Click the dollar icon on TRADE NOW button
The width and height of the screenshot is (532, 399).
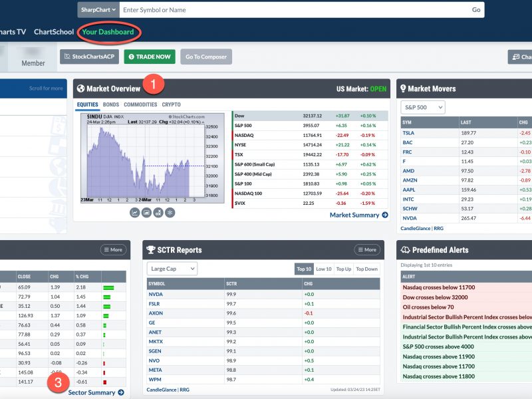click(132, 57)
